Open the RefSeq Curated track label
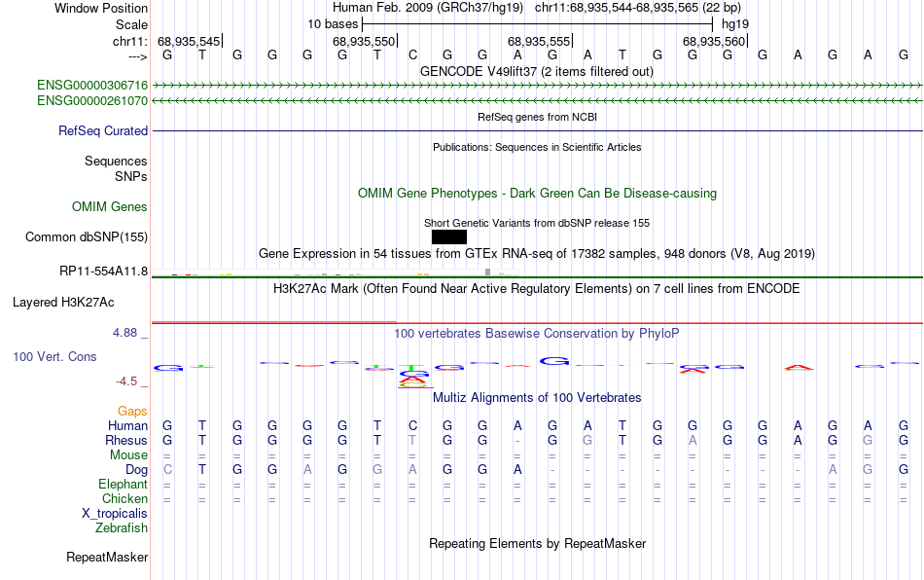The image size is (924, 580). click(x=103, y=130)
